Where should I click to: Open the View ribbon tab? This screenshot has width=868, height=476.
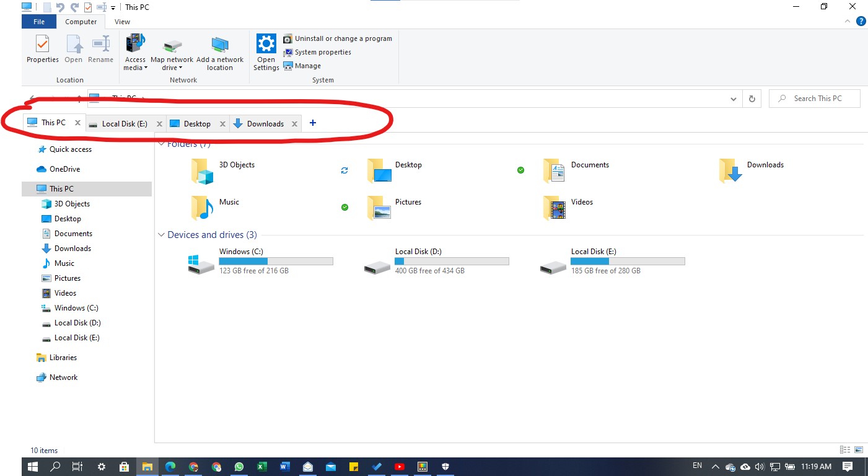(122, 21)
